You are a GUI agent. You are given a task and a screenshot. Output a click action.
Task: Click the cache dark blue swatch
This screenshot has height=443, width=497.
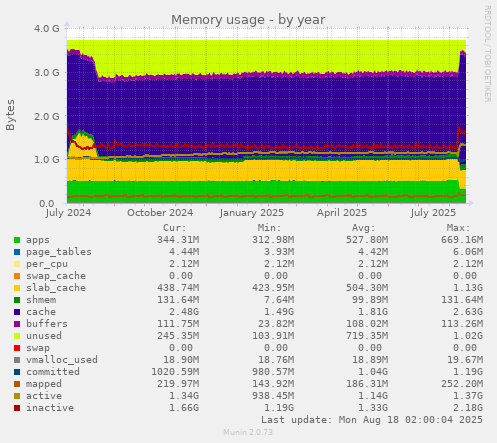point(17,312)
